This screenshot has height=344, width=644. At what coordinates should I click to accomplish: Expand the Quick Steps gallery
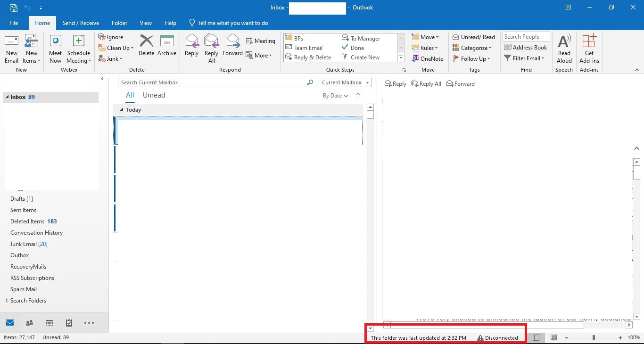(401, 57)
